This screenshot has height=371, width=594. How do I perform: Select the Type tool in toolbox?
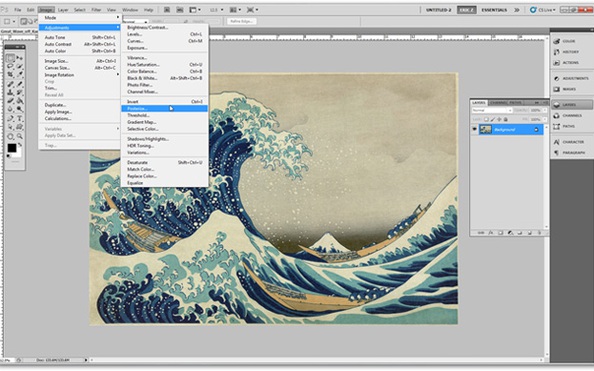(x=20, y=119)
